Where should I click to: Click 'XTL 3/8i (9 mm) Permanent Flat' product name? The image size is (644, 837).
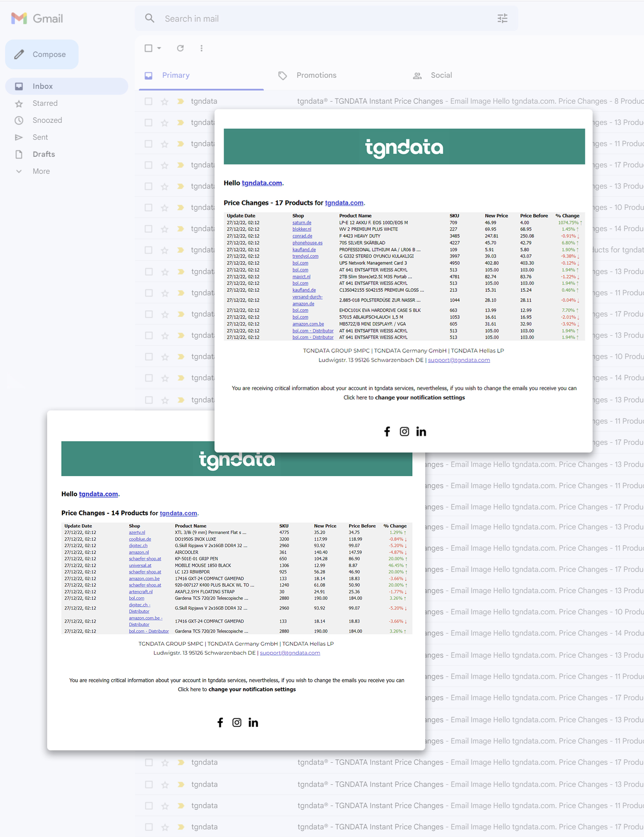(210, 532)
